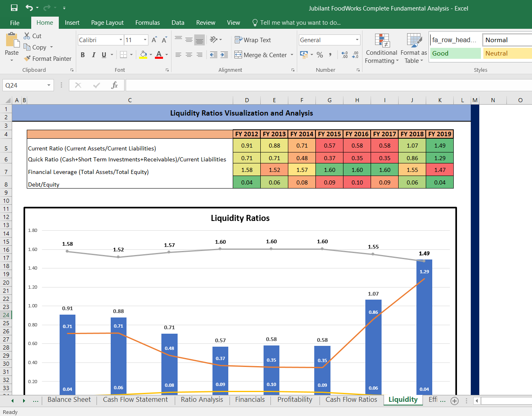Open Customize Quick Access Toolbar dropdown
Viewport: 532px width, 416px height.
[64, 8]
